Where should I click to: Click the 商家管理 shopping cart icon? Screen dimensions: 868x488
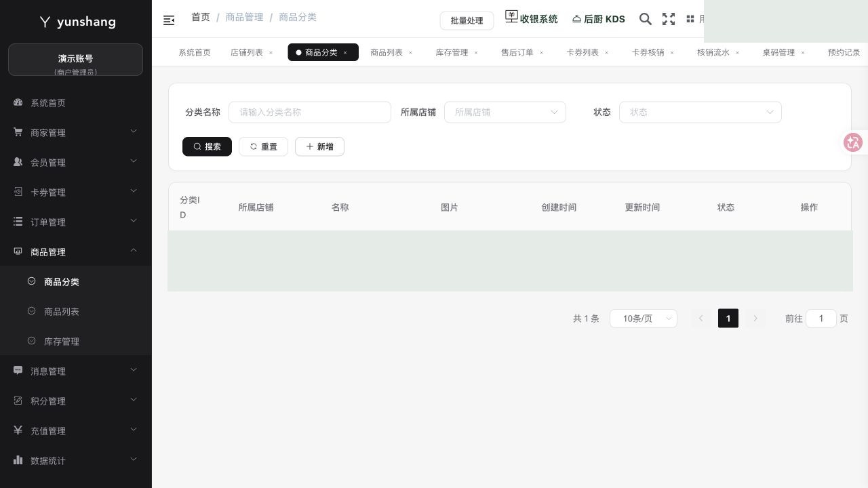[18, 132]
